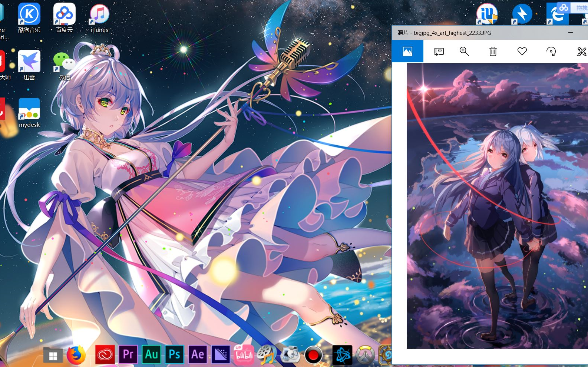Screen dimensions: 588x367
Task: Rotate the photo using the rotate icon
Action: pyautogui.click(x=551, y=52)
